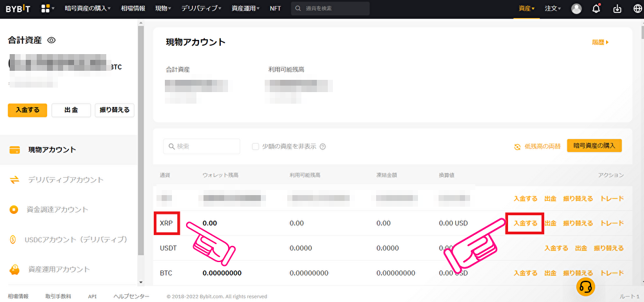Screen dimensions: 644x302
Task: Click the ルート1 footer entry
Action: point(630,296)
